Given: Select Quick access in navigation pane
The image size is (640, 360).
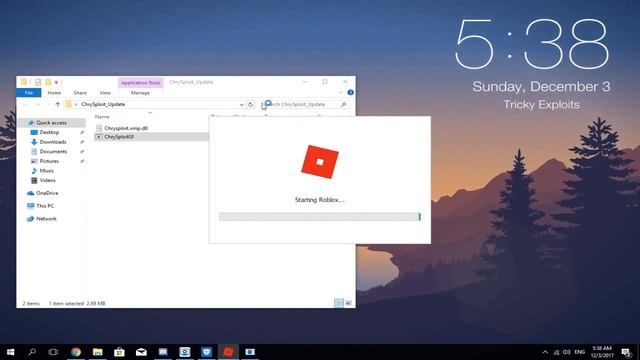Looking at the screenshot, I should 51,123.
